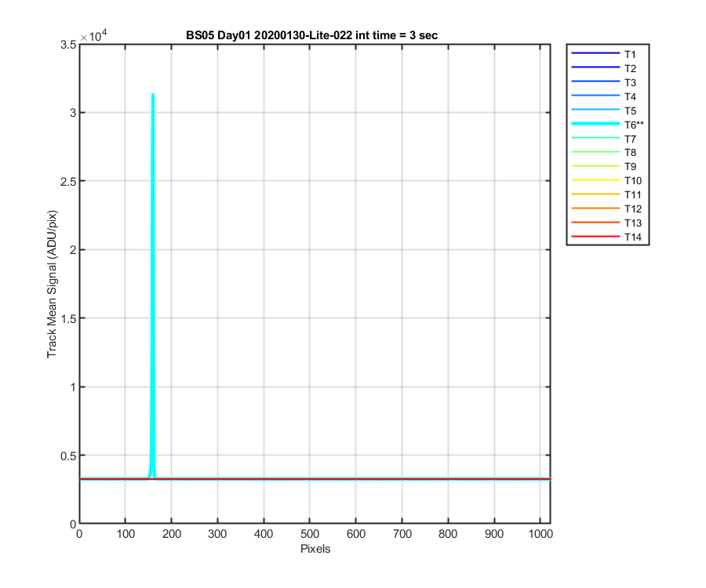
Task: Click the base of the cyan peak
Action: 153,474
